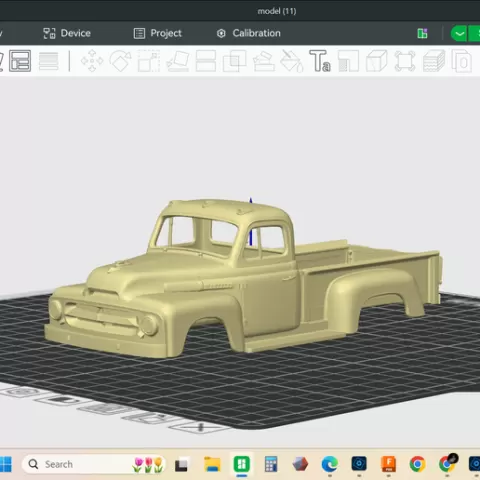Click the corner-square icon right of Text tool
Image resolution: width=480 pixels, height=480 pixels.
click(x=348, y=61)
